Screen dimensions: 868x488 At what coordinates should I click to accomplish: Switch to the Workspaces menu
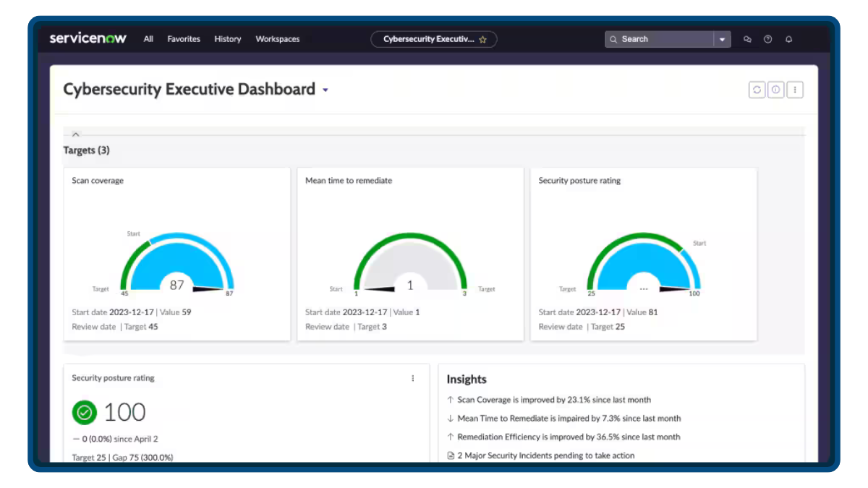pos(277,39)
